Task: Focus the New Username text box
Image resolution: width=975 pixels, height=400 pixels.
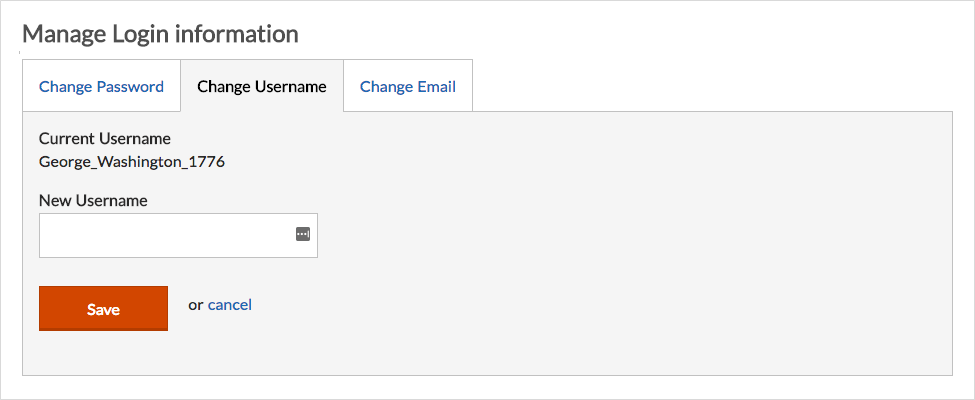Action: (x=178, y=236)
